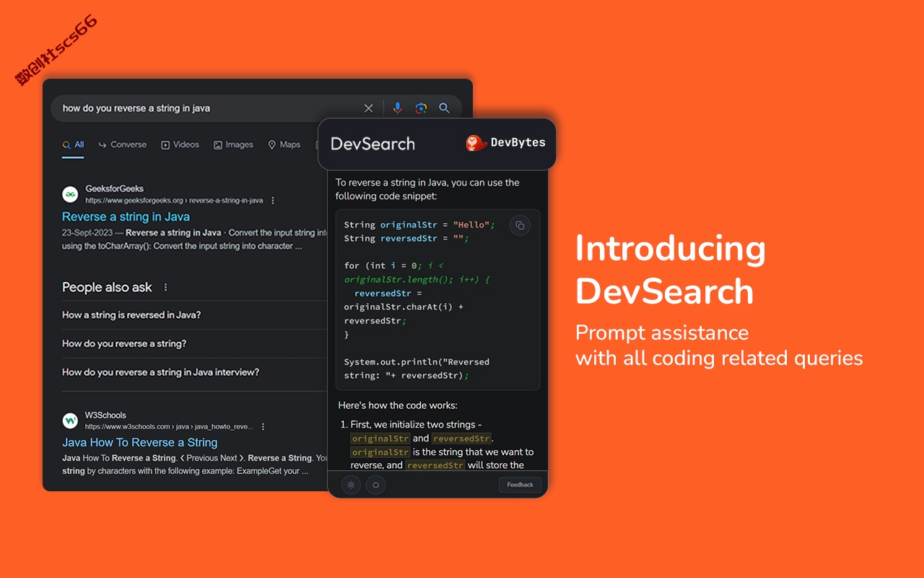Image resolution: width=924 pixels, height=578 pixels.
Task: Open Reverse a string in Java result
Action: click(126, 217)
